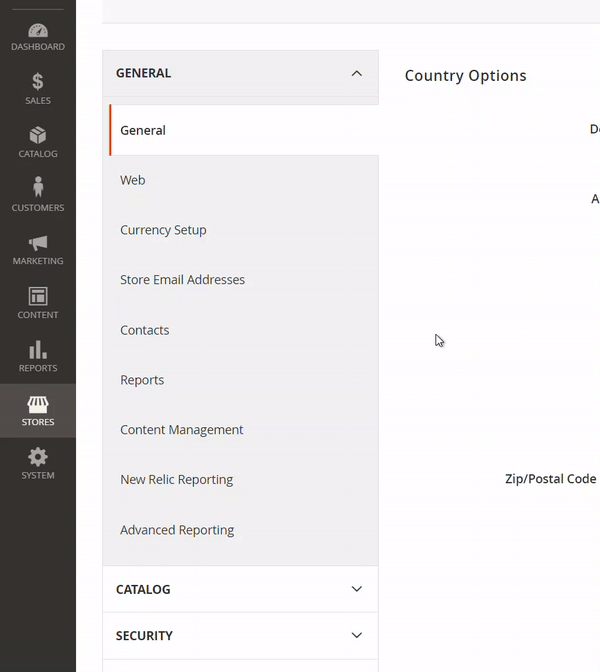Open the Contacts configuration page
600x672 pixels.
145,330
